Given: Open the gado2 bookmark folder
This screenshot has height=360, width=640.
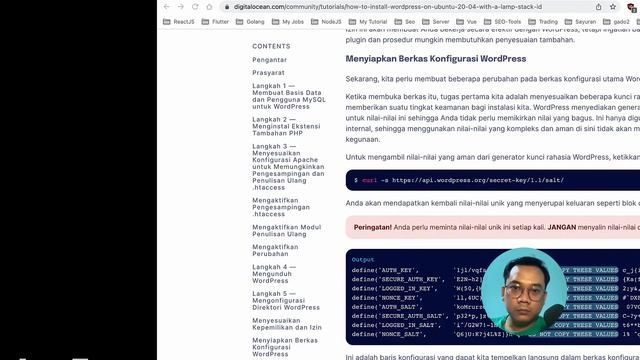Looking at the screenshot, I should pyautogui.click(x=616, y=22).
